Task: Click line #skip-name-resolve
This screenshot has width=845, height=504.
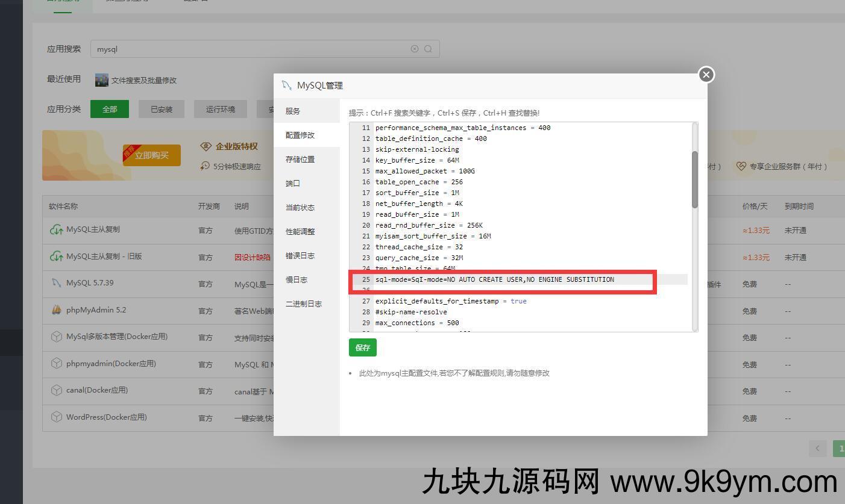Action: (411, 312)
